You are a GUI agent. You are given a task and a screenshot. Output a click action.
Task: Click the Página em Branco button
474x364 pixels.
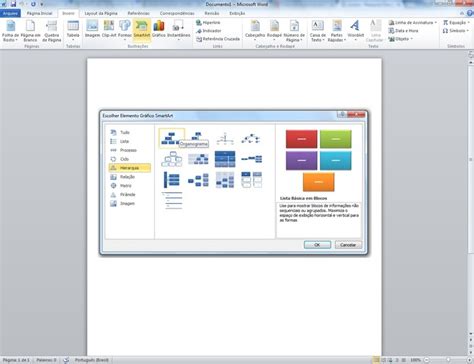tap(30, 31)
